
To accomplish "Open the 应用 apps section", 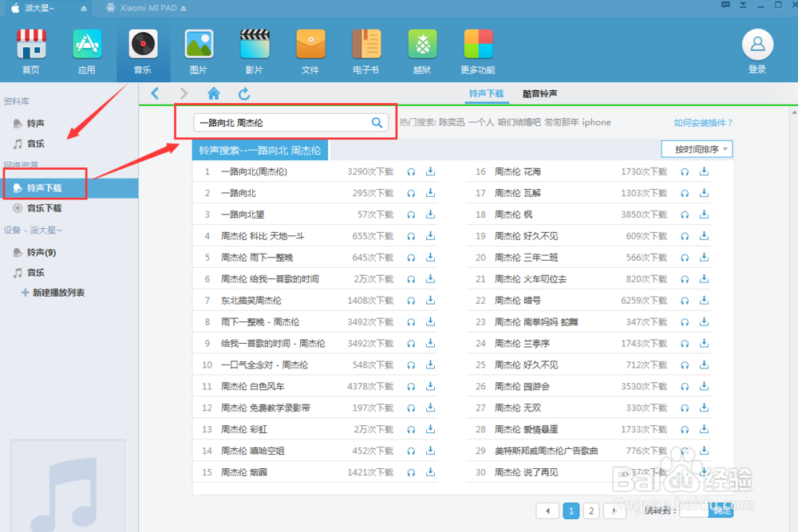I will [86, 51].
